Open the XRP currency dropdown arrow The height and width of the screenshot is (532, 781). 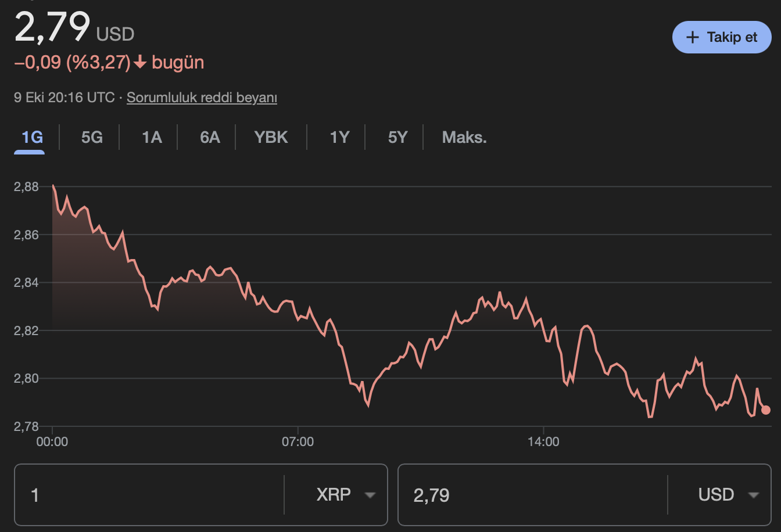(370, 495)
